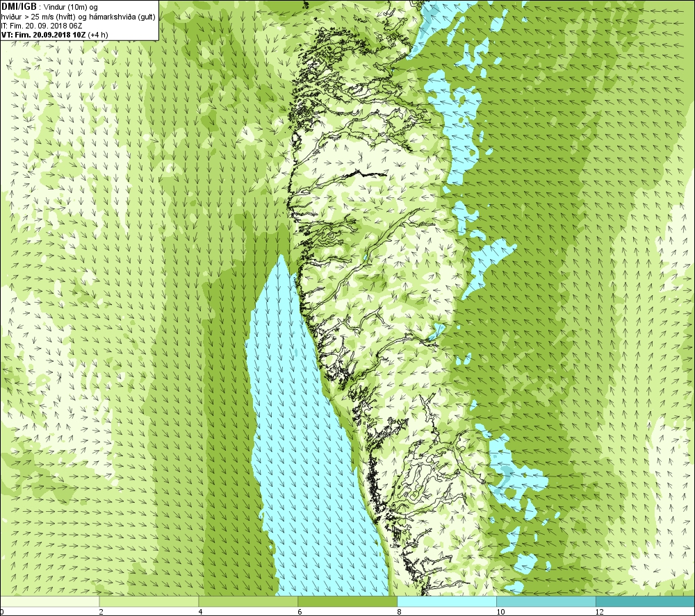Click the 0–2 m/s palest legend swatch
Image resolution: width=695 pixels, height=616 pixels.
pyautogui.click(x=49, y=601)
